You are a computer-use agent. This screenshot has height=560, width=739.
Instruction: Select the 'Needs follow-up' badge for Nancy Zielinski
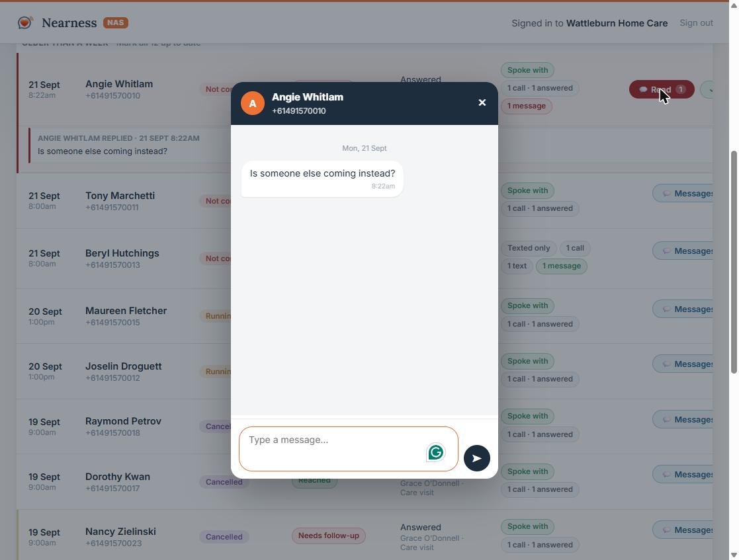[x=329, y=536]
